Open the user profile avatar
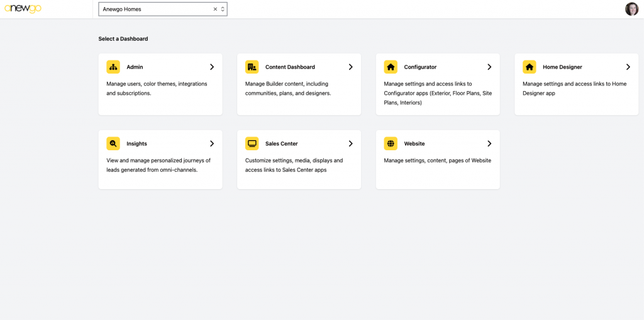644x320 pixels. [x=631, y=9]
